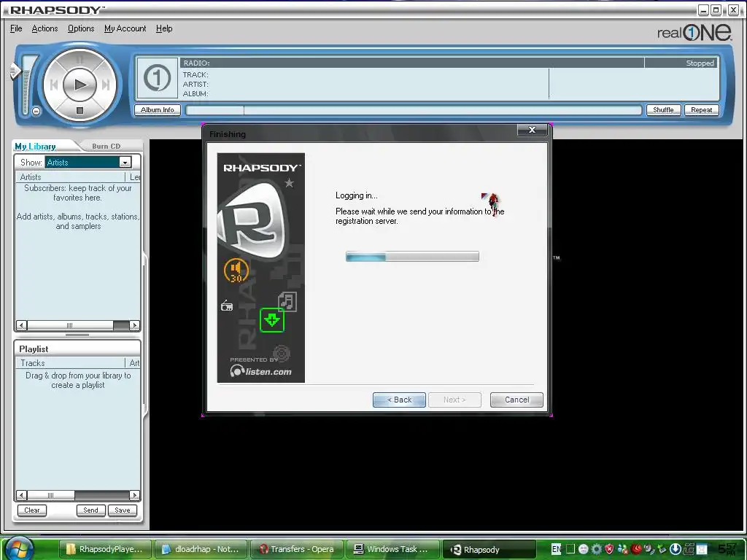This screenshot has width=747, height=560.
Task: Click the orange speaker 30 icon
Action: 236,271
